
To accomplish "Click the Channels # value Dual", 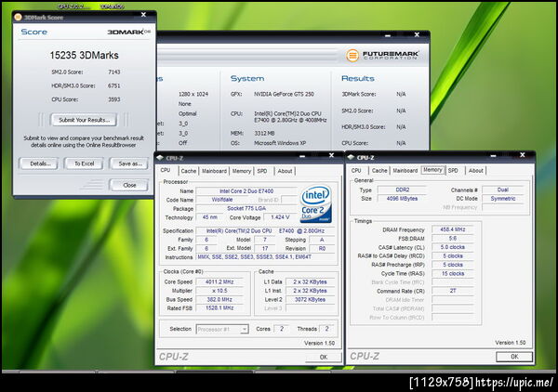I will coord(503,189).
